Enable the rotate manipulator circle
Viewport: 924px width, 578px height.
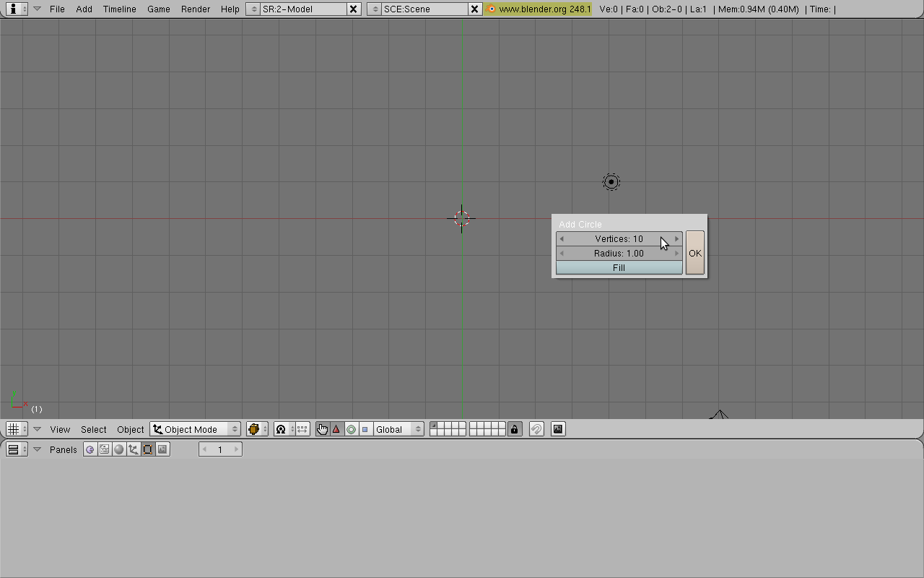[x=351, y=429]
